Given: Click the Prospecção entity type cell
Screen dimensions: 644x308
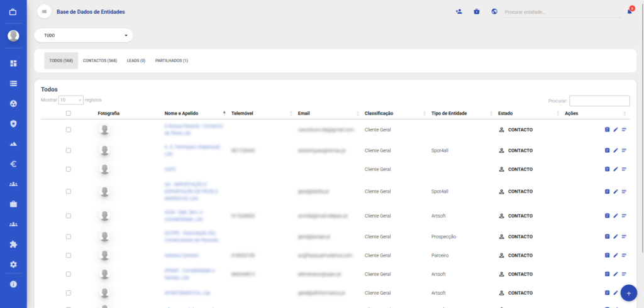Looking at the screenshot, I should coord(443,236).
